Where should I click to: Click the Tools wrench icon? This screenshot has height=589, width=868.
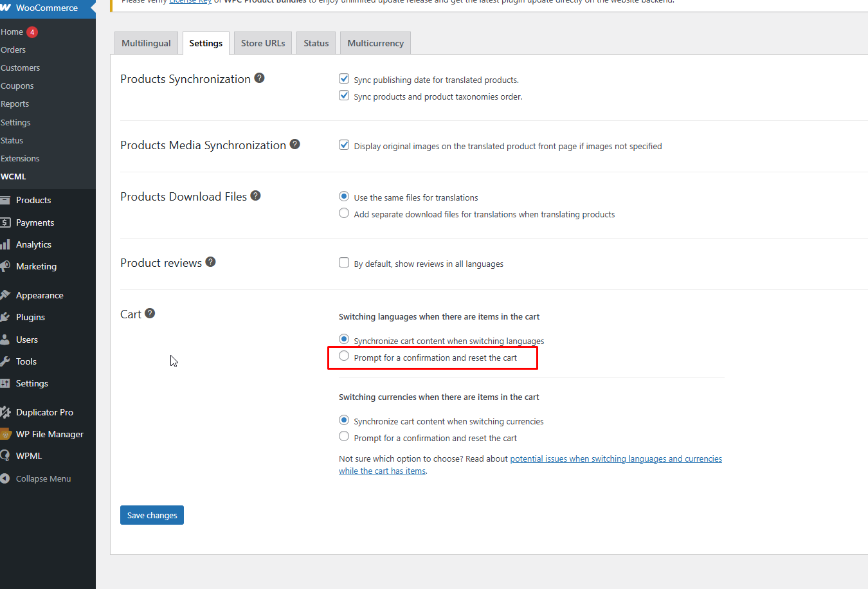pos(5,361)
